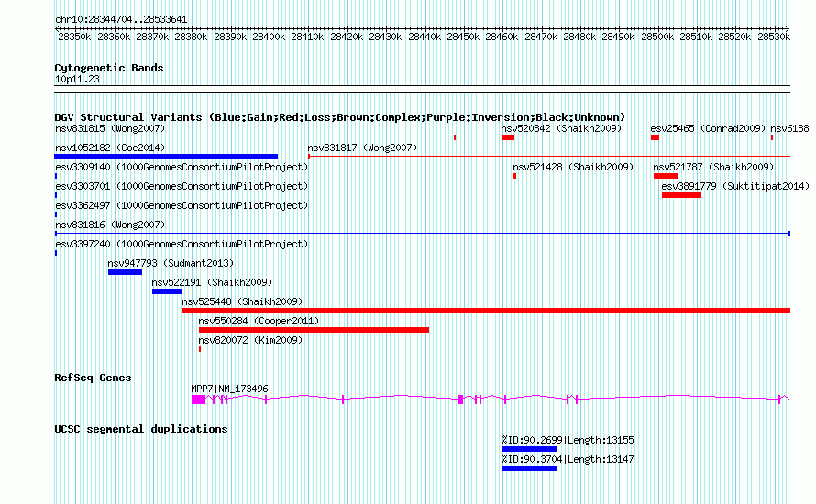Select the nsv1052182 (Coe2014) blue gain bar
Viewport: 816px width, 504px height.
[x=166, y=157]
